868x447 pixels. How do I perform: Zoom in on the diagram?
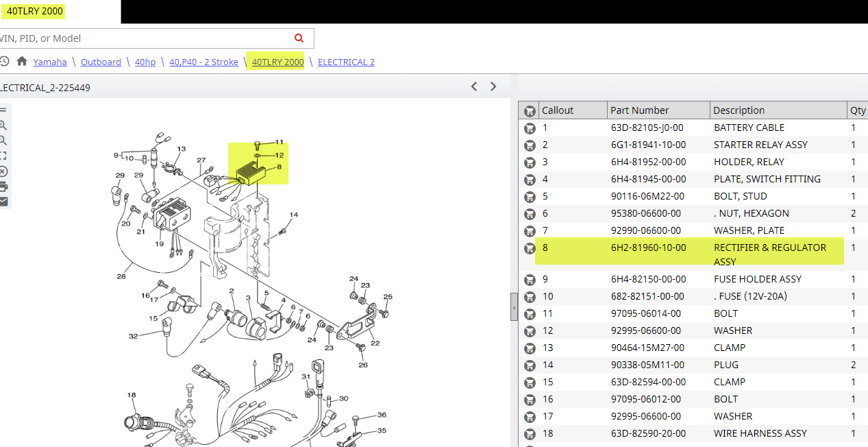pyautogui.click(x=3, y=125)
